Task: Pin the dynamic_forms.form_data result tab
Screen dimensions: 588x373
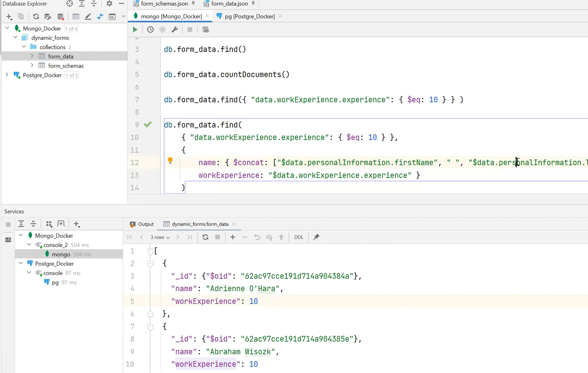Action: click(x=316, y=237)
